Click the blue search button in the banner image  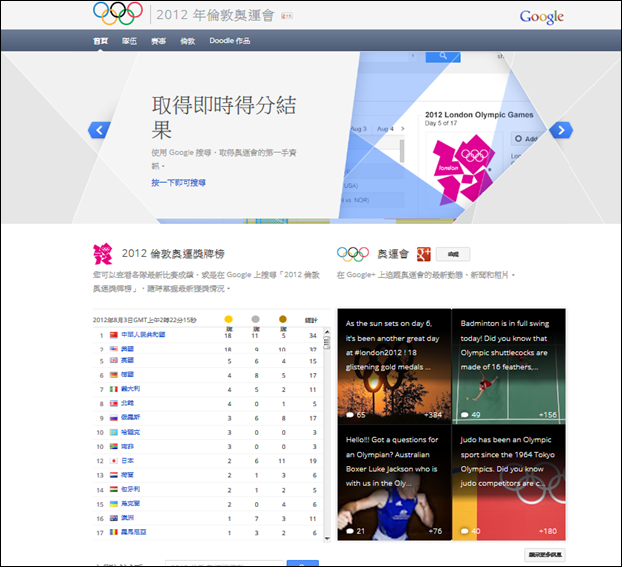(x=443, y=56)
